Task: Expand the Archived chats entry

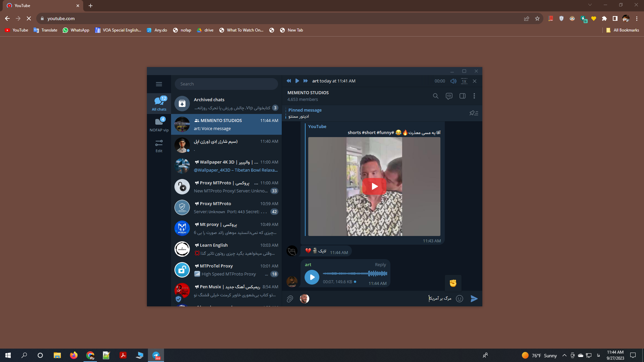Action: click(x=226, y=104)
